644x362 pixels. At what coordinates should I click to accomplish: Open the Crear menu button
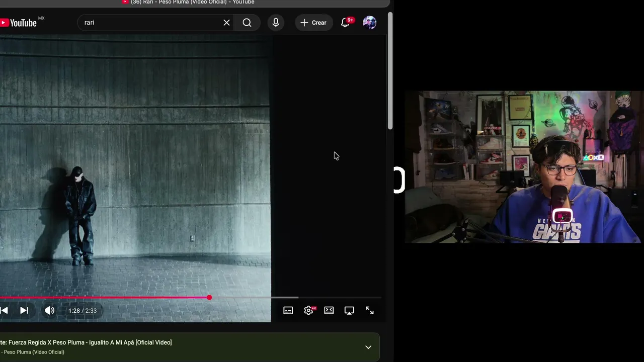(313, 23)
